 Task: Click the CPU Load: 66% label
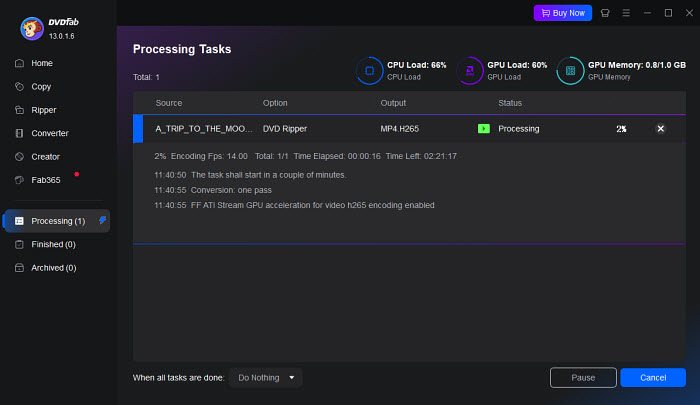click(417, 65)
